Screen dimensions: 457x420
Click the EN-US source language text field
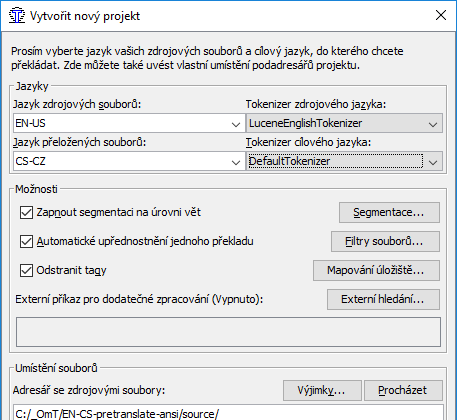coord(121,123)
